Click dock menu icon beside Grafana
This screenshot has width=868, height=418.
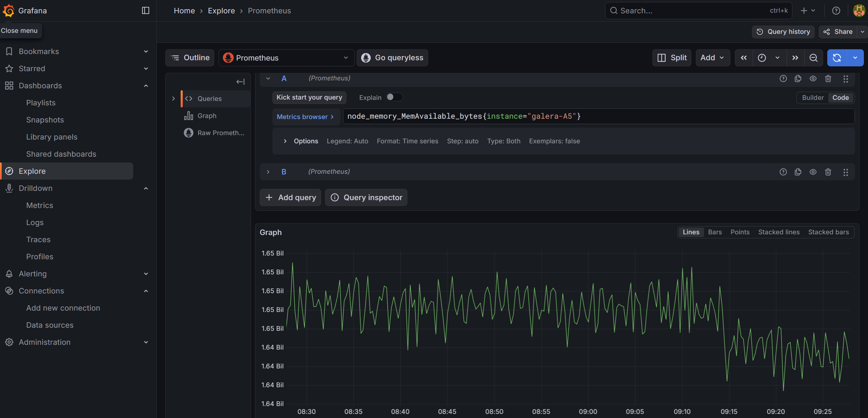145,11
